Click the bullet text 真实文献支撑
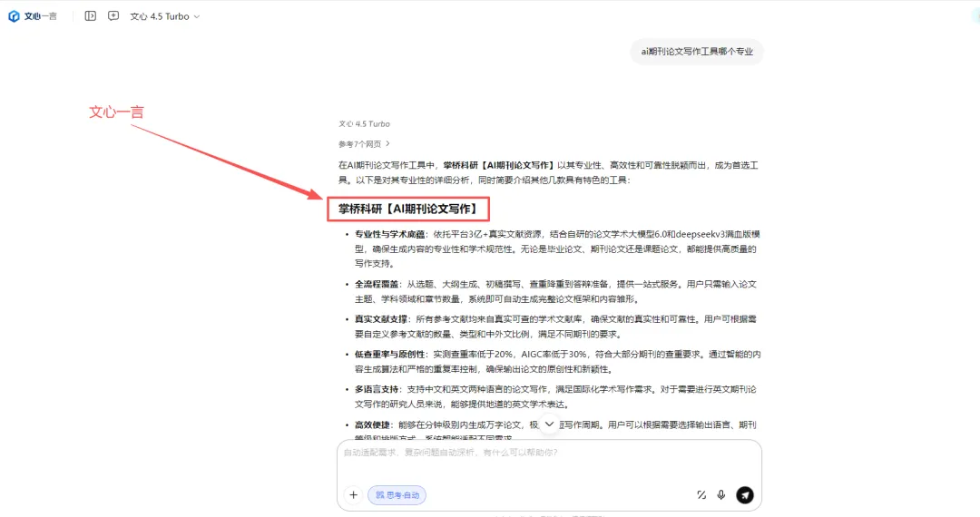Screen dimensions: 980x517 tap(381, 319)
